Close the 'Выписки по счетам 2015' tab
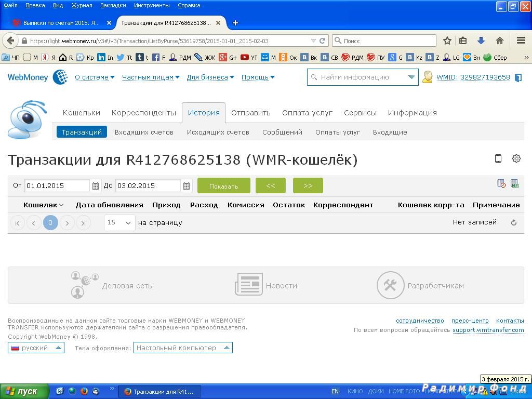The height and width of the screenshot is (399, 532). point(109,23)
